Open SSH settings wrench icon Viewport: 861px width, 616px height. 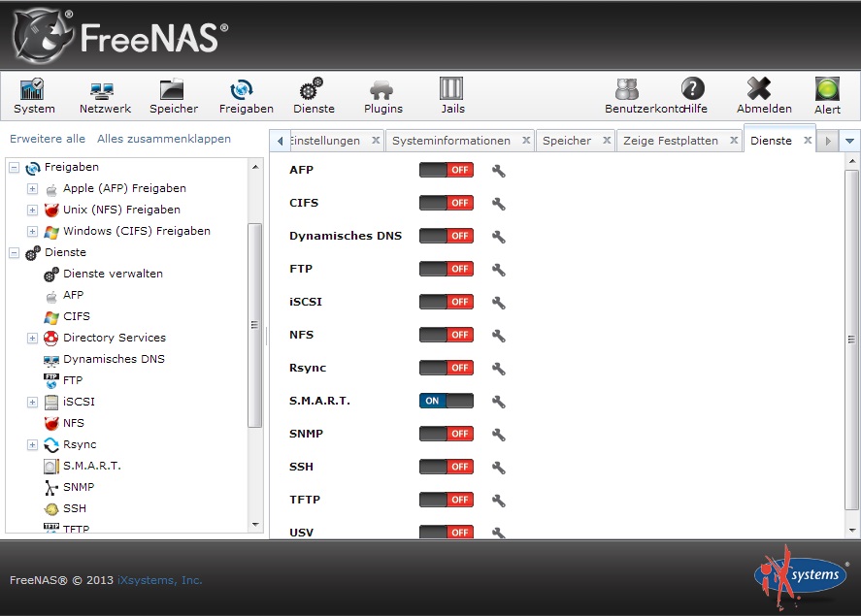point(499,467)
